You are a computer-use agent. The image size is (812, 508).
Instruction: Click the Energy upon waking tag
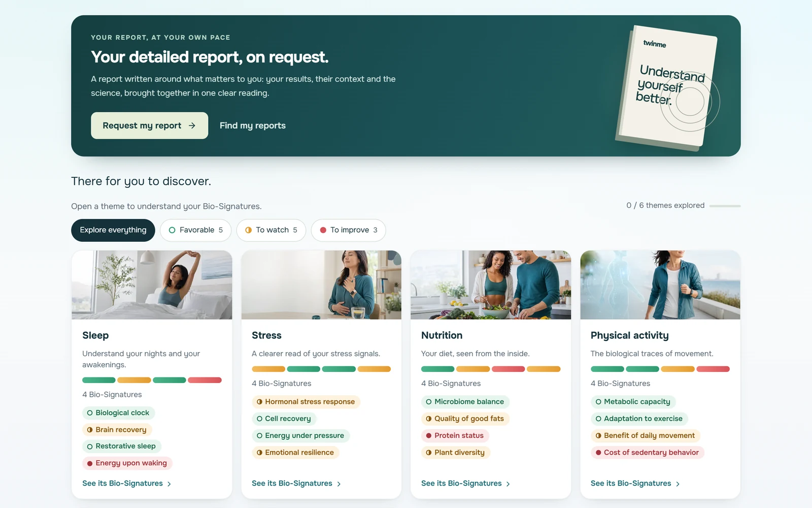click(x=127, y=463)
